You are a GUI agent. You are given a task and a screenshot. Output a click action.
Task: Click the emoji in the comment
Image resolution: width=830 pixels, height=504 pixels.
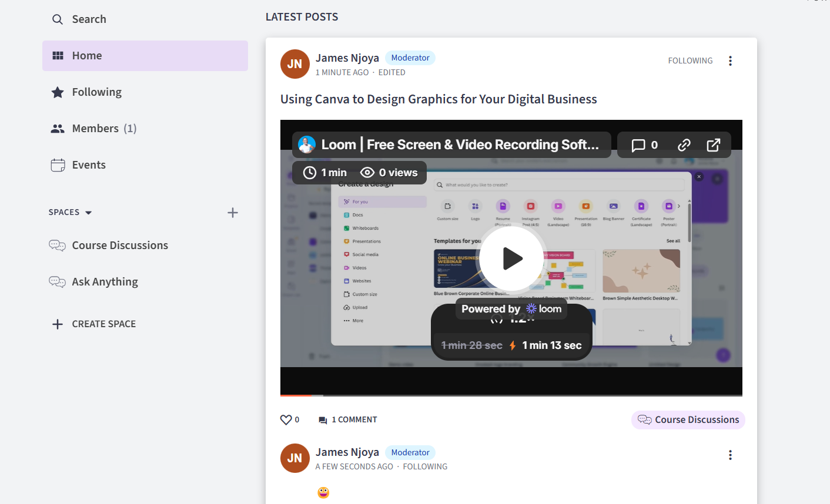coord(323,492)
